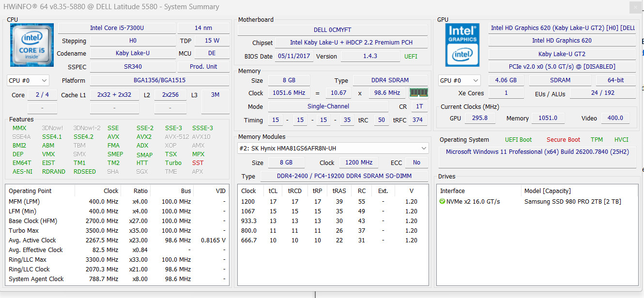644x298 pixels.
Task: Click the Intel Core i5-7300U name field
Action: (x=117, y=28)
